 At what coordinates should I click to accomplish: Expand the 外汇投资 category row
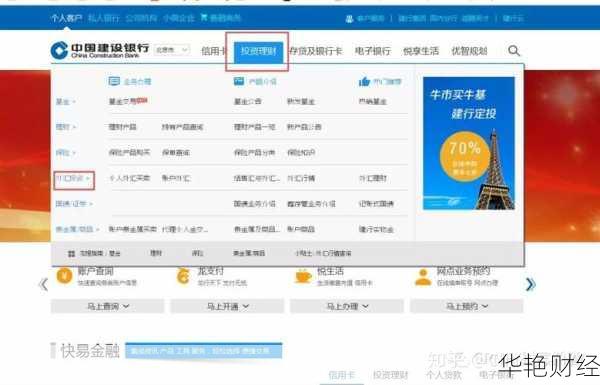(73, 179)
